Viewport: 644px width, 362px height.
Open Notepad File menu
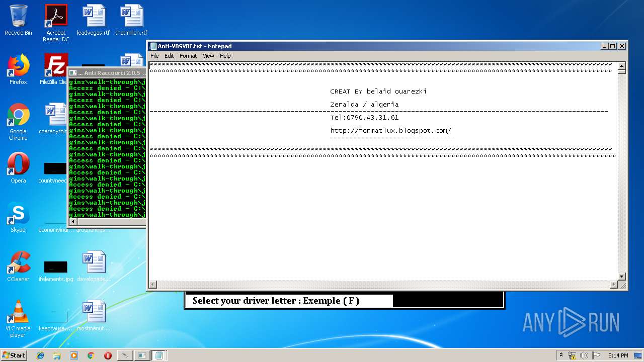(x=154, y=56)
